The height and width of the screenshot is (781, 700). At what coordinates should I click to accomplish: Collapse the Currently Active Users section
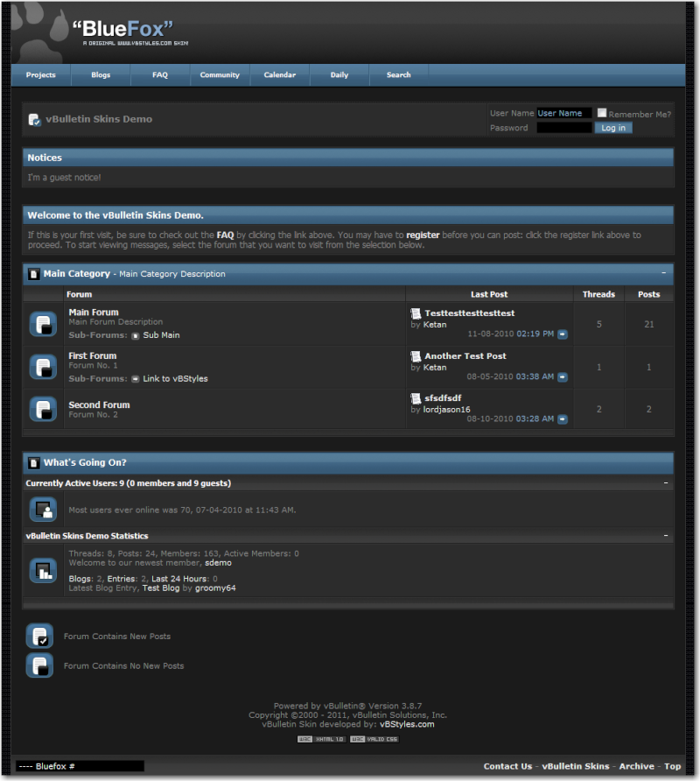[666, 483]
